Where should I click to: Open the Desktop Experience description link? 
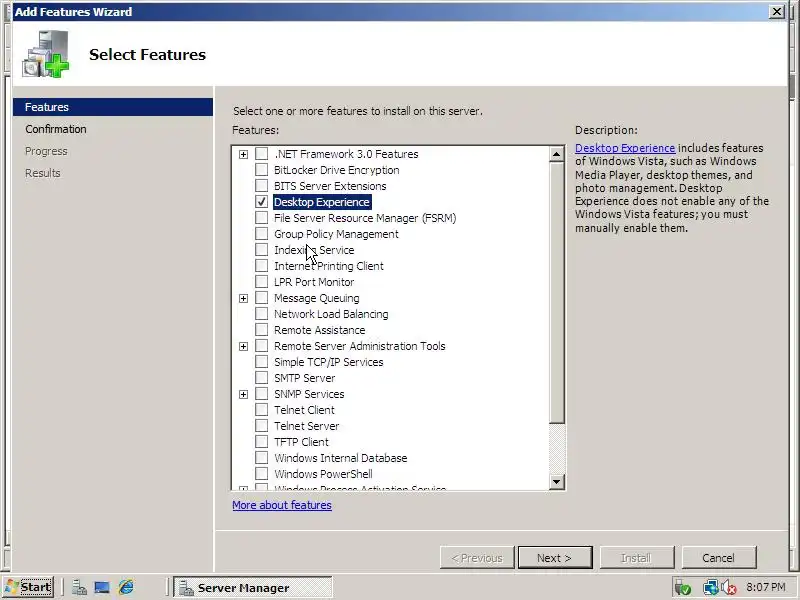[x=625, y=148]
